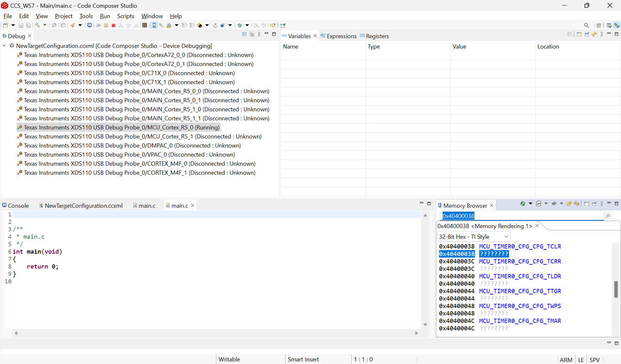Open the Scripts menu
Screen dimensions: 621x364
pyautogui.click(x=125, y=16)
